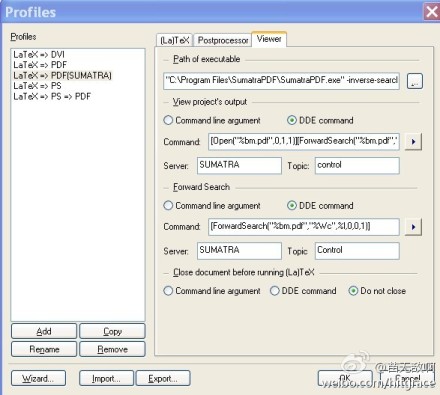Click the Copy profile button
440x395 pixels.
click(x=112, y=331)
